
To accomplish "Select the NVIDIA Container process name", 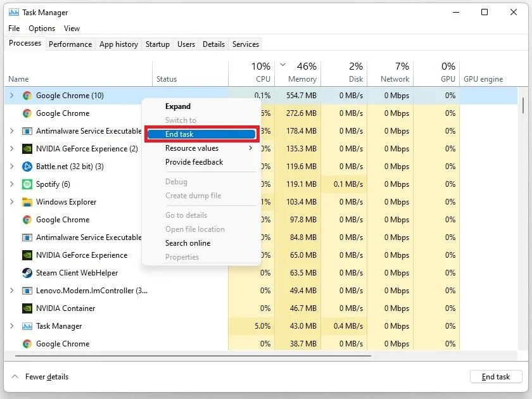I will click(65, 308).
